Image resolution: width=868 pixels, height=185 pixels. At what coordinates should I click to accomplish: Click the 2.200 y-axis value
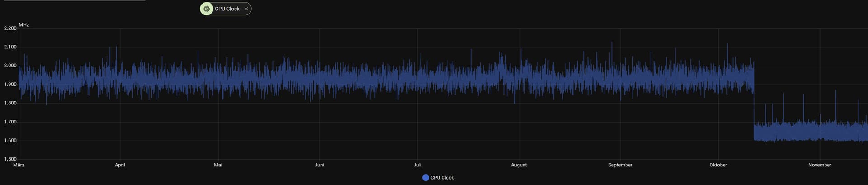(10, 28)
